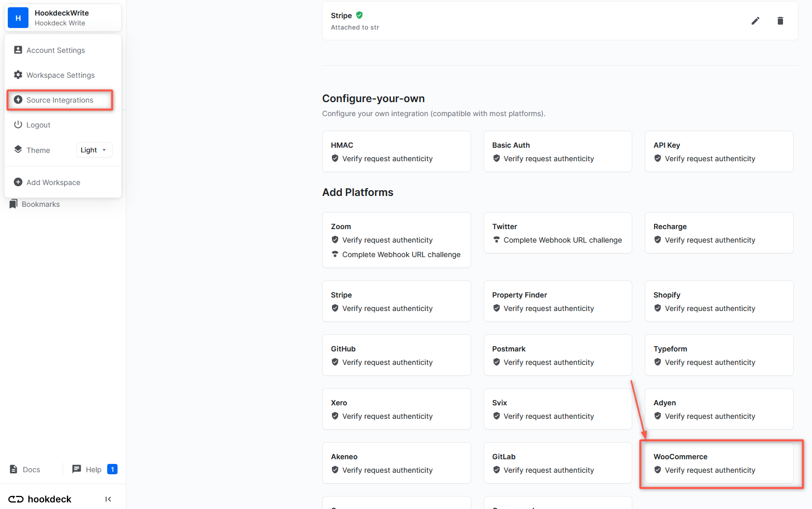
Task: Click the pencil edit icon for Stripe
Action: (x=756, y=21)
